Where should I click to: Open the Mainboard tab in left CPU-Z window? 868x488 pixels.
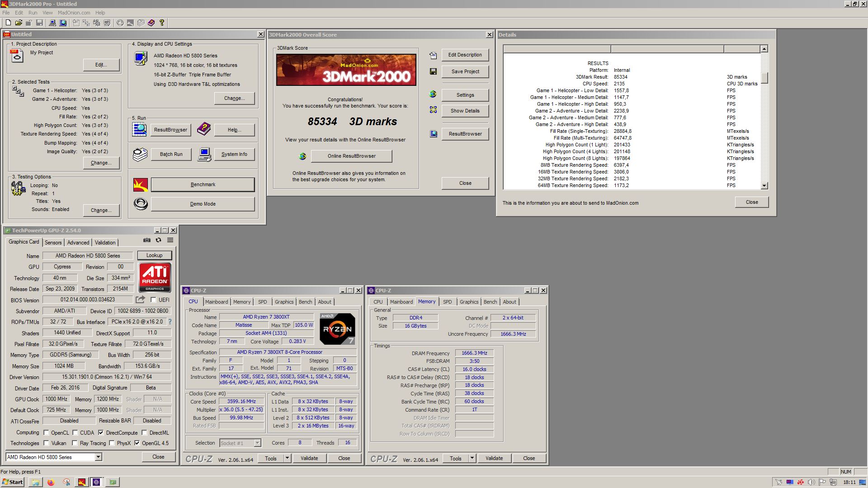click(217, 302)
